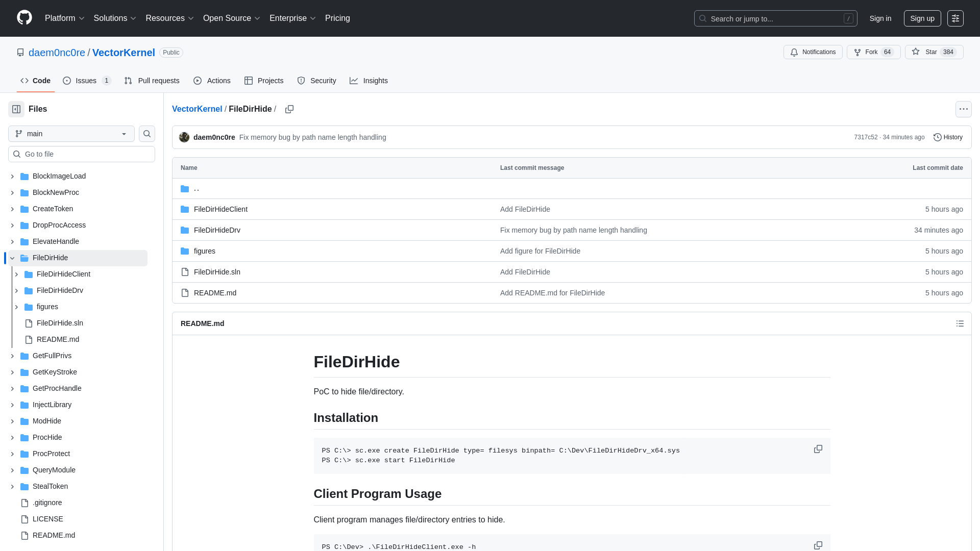980x551 pixels.
Task: Focus the Go to file field
Action: point(82,154)
